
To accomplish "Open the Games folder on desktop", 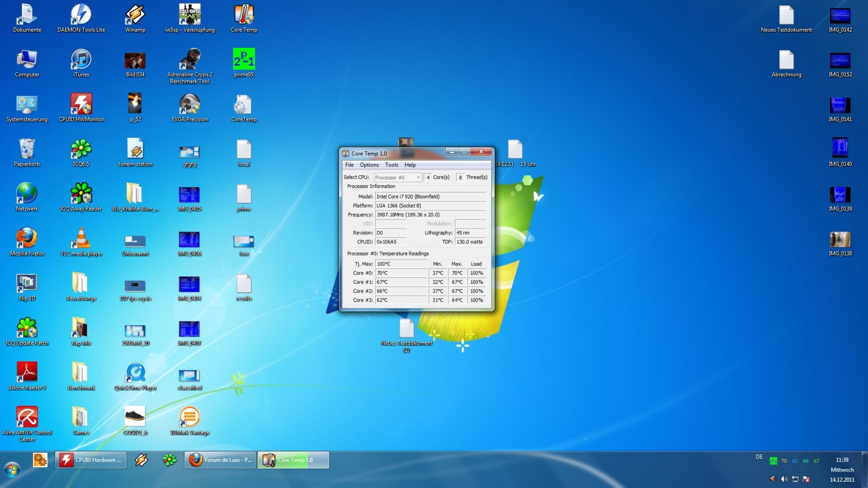I will [x=81, y=421].
